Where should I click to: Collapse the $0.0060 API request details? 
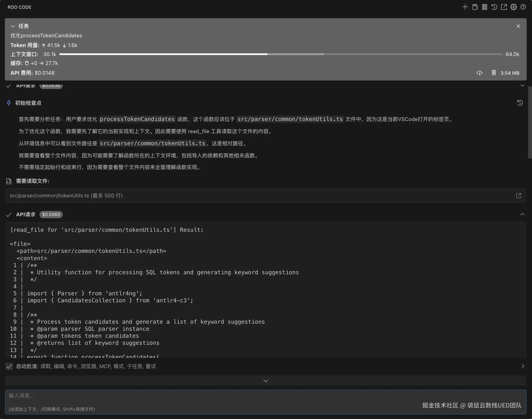(x=522, y=214)
